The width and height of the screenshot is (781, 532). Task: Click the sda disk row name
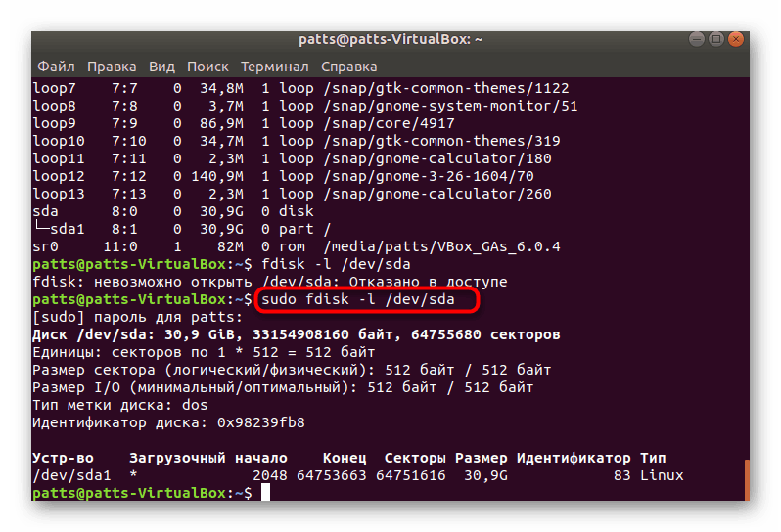tap(45, 211)
